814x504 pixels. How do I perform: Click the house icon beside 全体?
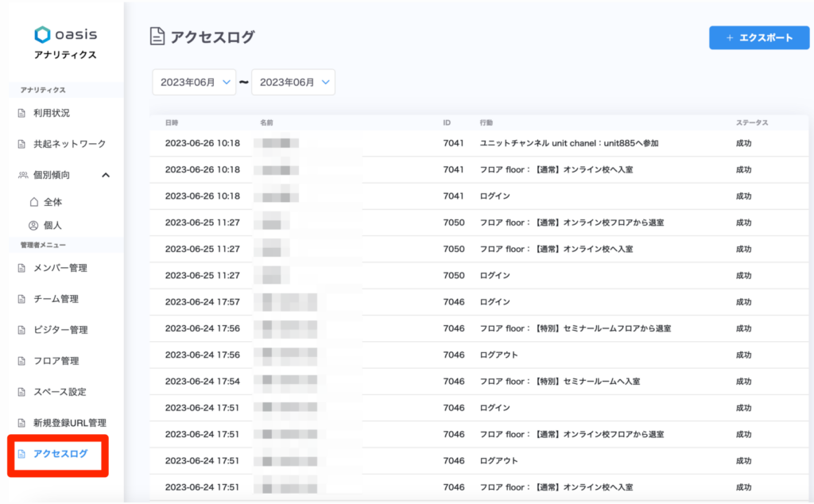point(33,202)
